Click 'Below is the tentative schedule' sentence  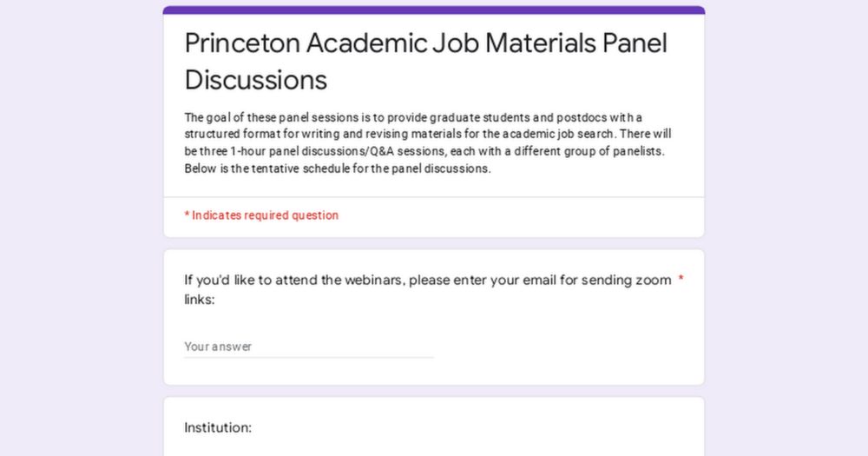[x=338, y=169]
